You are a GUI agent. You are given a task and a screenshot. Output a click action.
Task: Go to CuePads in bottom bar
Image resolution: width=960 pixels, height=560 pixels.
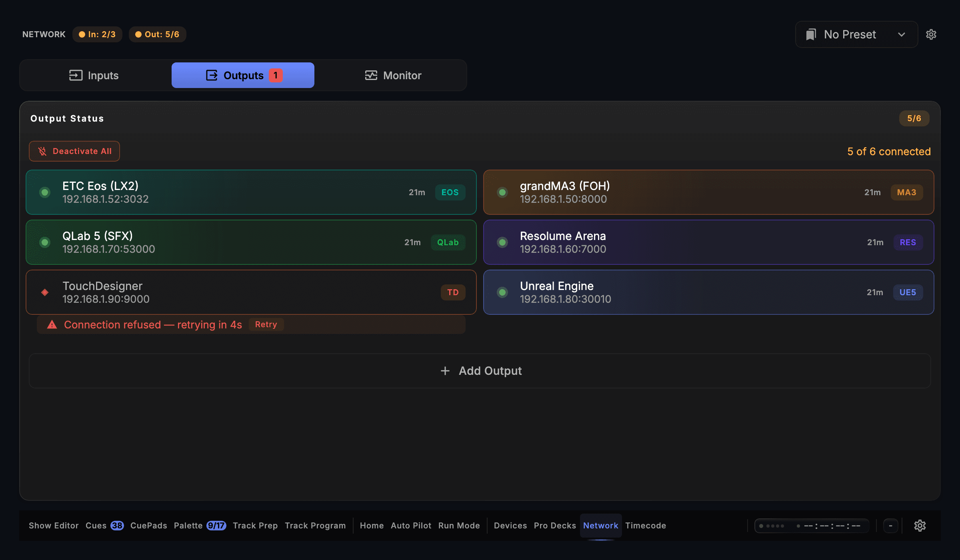[149, 526]
